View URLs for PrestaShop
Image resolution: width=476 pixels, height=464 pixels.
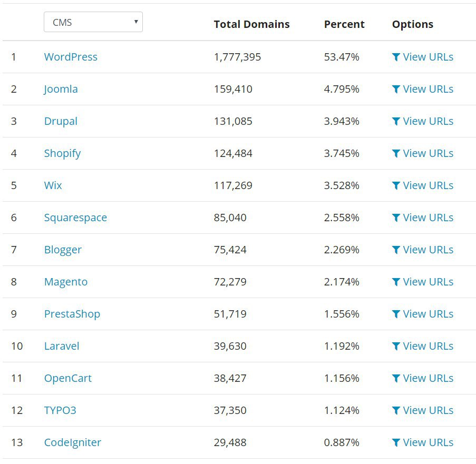coord(423,314)
